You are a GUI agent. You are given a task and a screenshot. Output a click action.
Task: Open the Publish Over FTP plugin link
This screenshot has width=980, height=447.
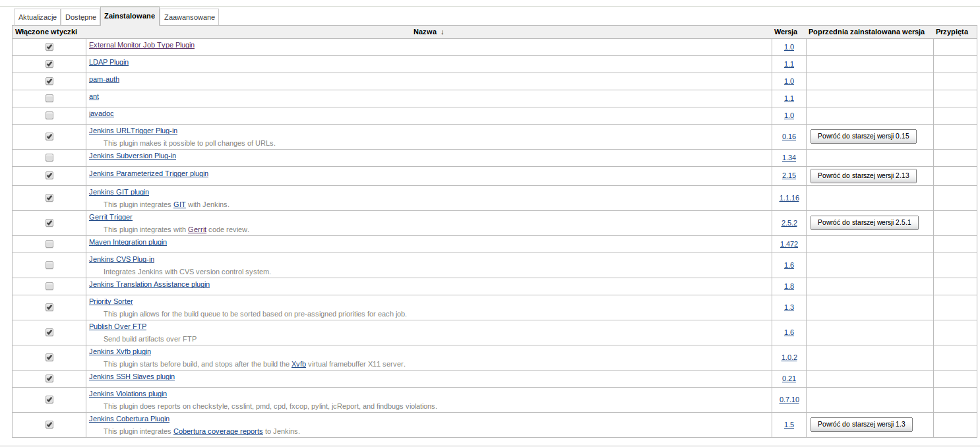117,327
